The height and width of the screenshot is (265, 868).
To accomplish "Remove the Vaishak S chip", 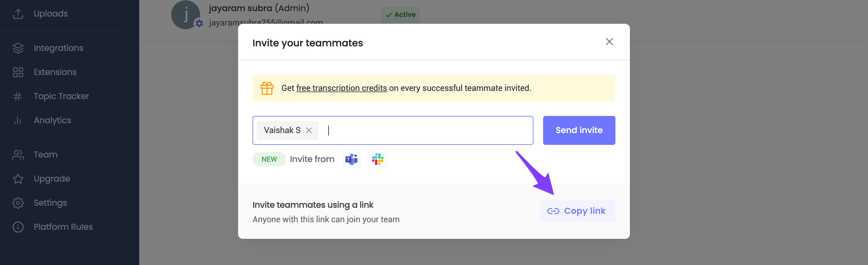I will (309, 130).
